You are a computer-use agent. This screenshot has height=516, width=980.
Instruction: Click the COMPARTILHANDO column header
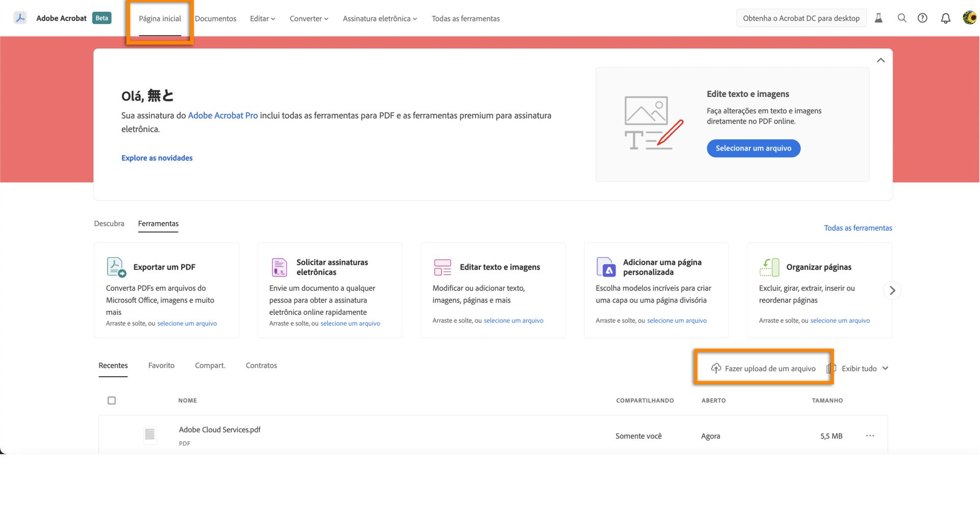[645, 401]
